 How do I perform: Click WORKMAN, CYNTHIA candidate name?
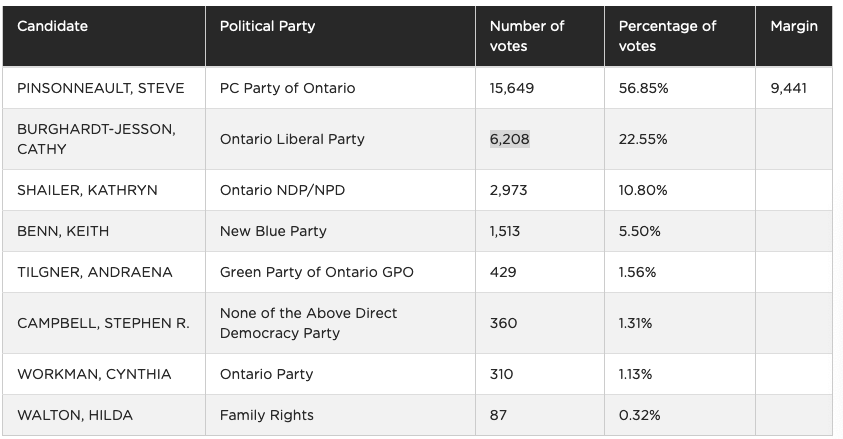pyautogui.click(x=94, y=374)
